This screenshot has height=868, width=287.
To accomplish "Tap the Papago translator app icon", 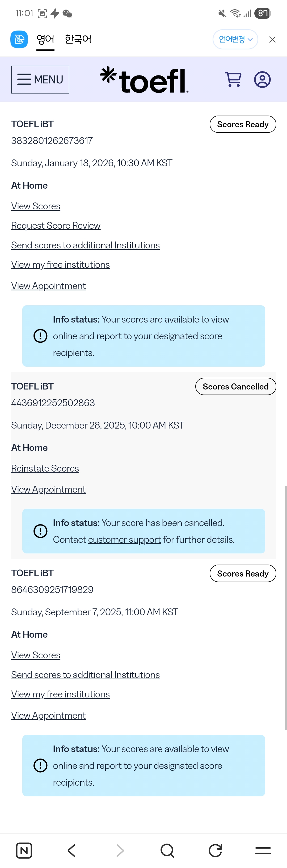I will pyautogui.click(x=19, y=39).
